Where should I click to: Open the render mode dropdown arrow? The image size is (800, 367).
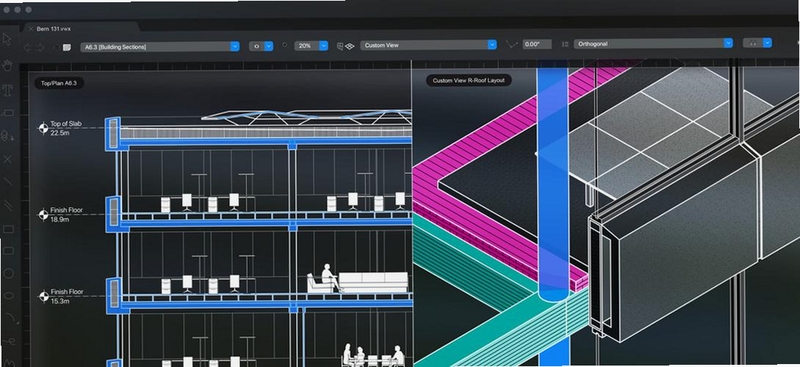[x=767, y=43]
